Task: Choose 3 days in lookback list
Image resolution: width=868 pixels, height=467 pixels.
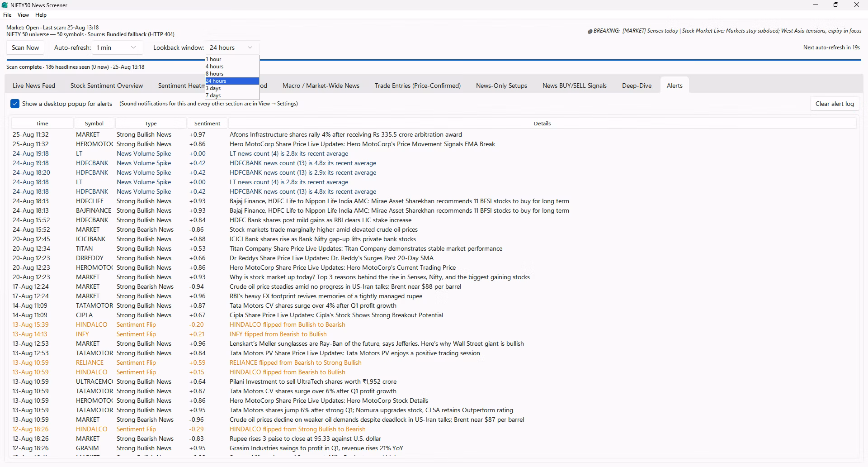Action: [232, 88]
